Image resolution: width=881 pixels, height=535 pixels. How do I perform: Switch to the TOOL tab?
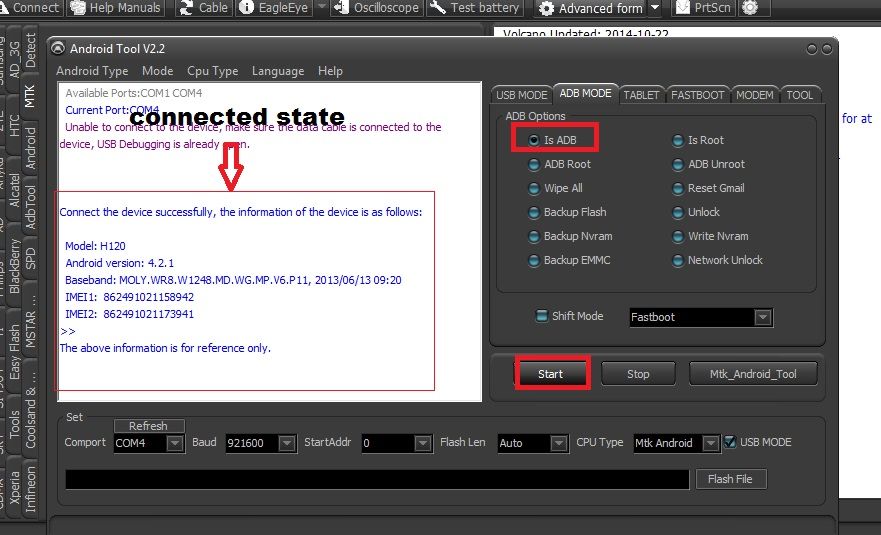800,95
